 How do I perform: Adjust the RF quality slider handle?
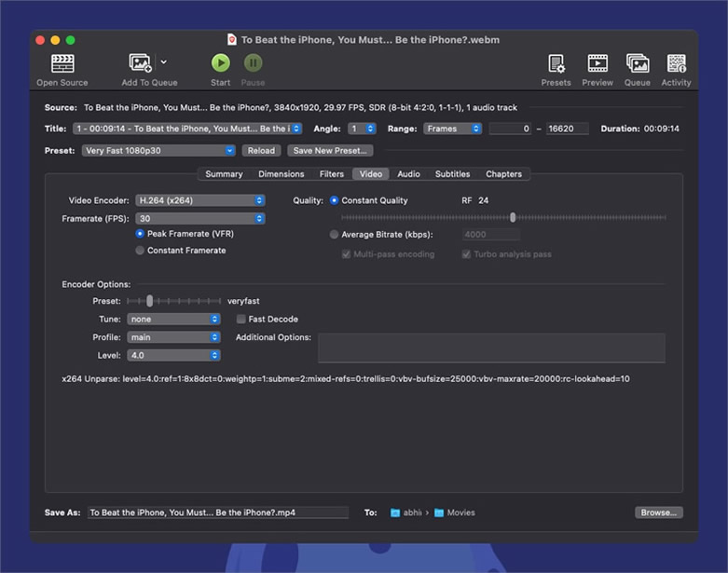513,217
